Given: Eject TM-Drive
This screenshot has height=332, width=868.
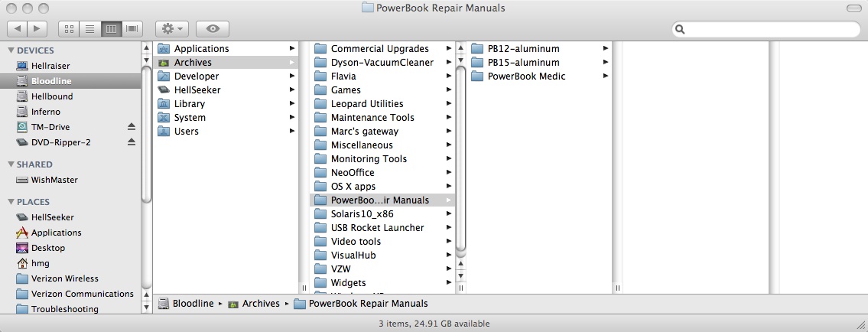Looking at the screenshot, I should point(132,127).
